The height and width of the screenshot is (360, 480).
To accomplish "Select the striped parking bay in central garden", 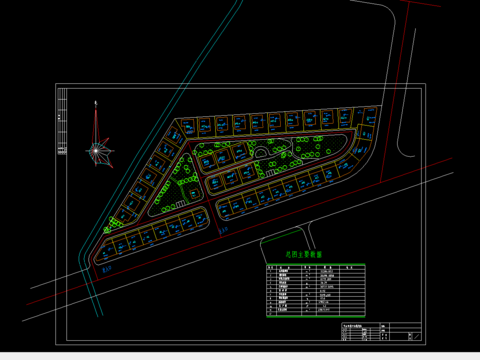I will tap(270, 173).
